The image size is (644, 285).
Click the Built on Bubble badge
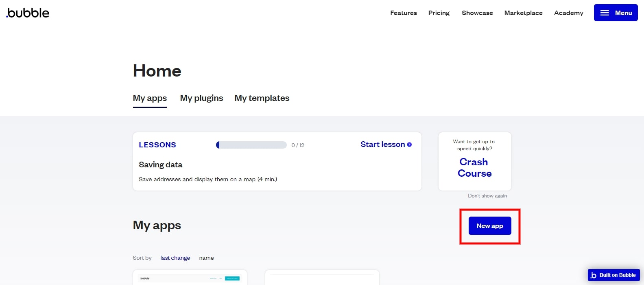[613, 275]
